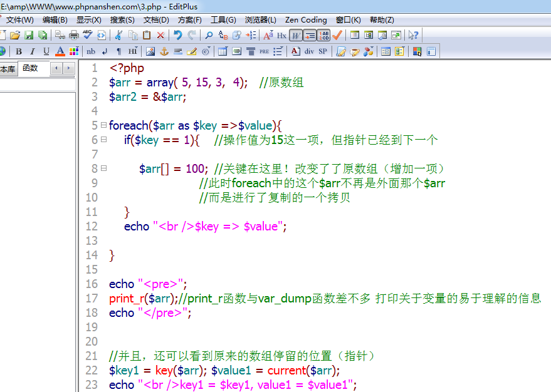Image resolution: width=551 pixels, height=392 pixels.
Task: Toggle line number display button
Action: tap(323, 35)
